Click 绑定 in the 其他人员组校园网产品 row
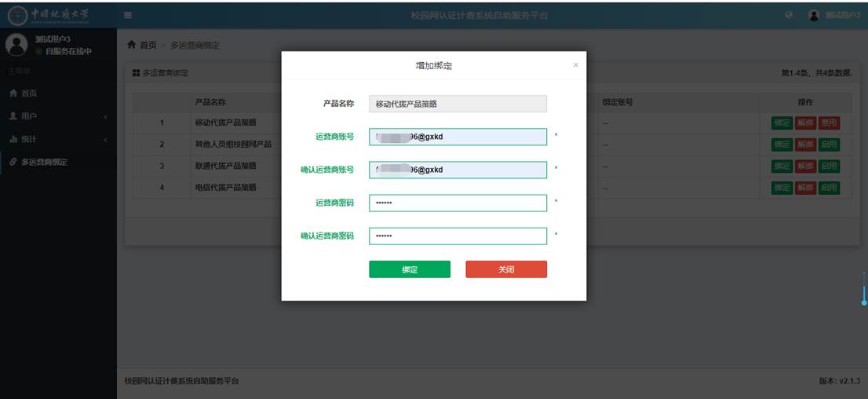 (782, 144)
